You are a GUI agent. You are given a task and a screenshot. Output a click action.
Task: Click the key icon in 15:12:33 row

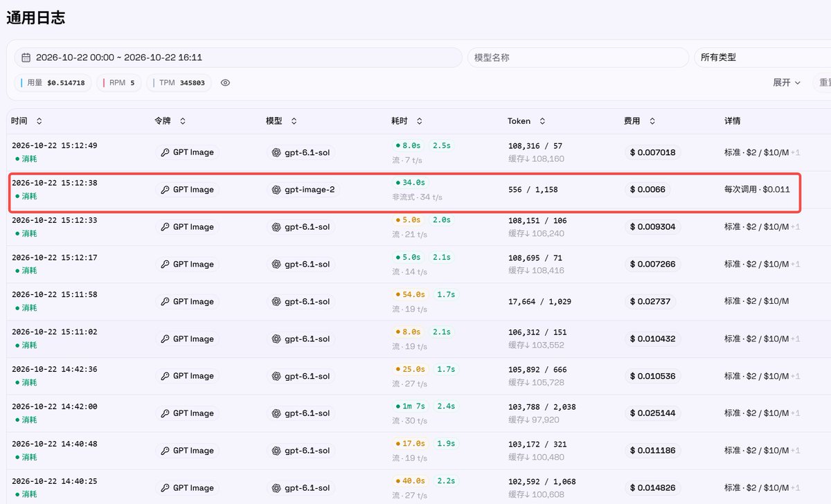(165, 227)
